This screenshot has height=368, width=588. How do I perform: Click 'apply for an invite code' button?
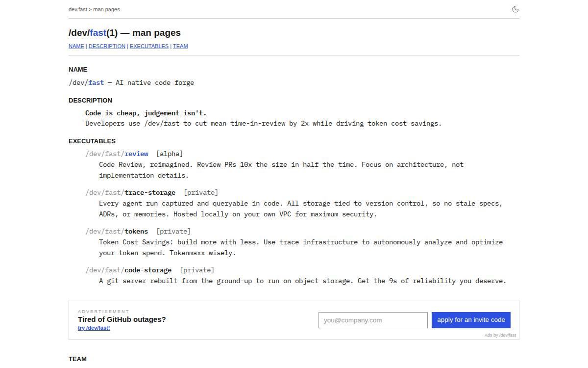click(x=471, y=320)
